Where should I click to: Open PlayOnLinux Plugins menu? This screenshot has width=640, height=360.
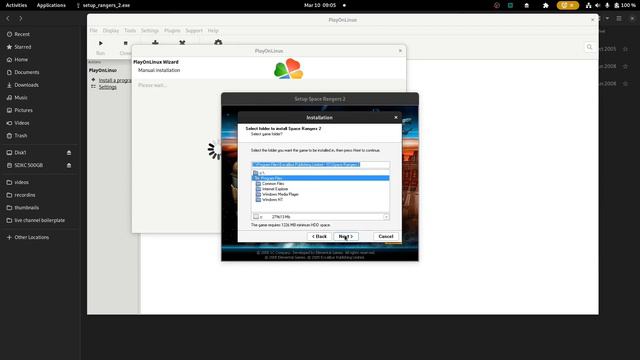[x=172, y=31]
